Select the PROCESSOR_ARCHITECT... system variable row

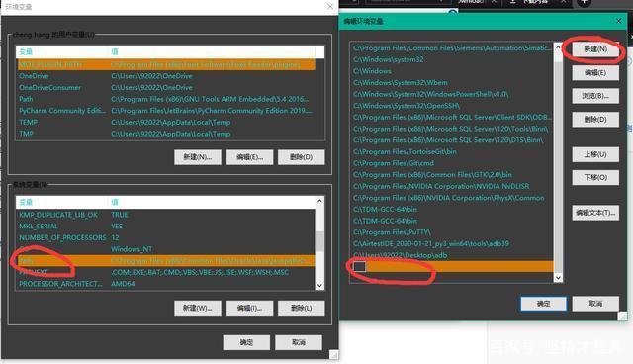point(166,284)
